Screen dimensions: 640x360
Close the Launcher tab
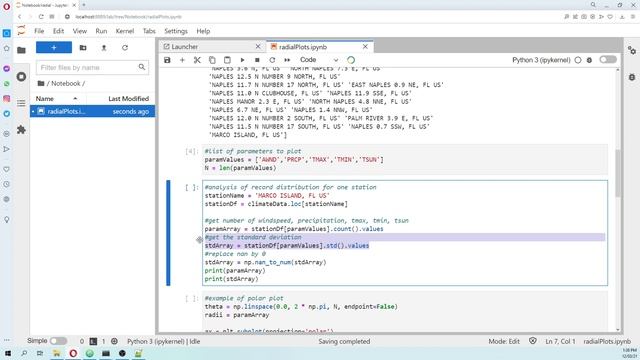pyautogui.click(x=258, y=47)
